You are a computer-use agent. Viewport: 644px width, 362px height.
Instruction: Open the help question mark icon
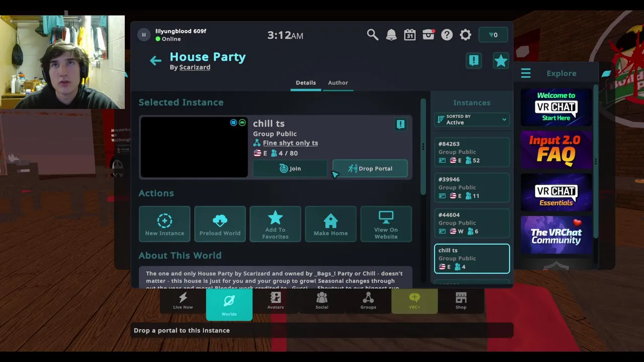point(447,35)
